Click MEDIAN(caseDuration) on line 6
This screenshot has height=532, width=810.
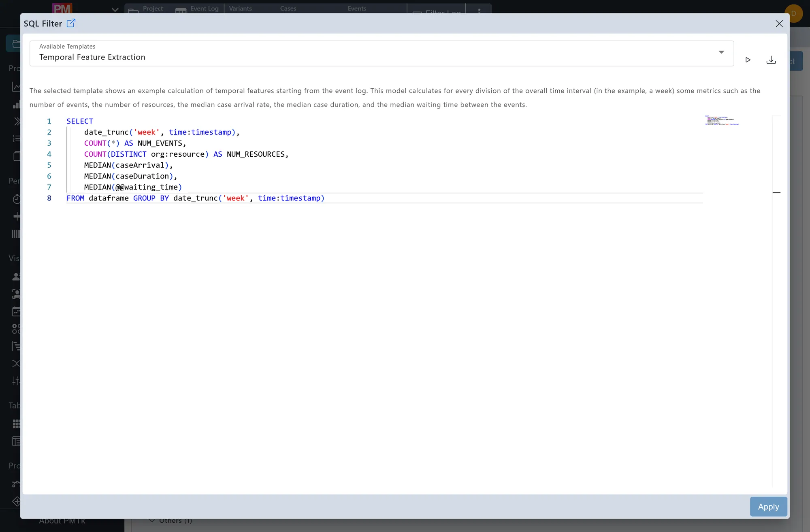pos(129,176)
